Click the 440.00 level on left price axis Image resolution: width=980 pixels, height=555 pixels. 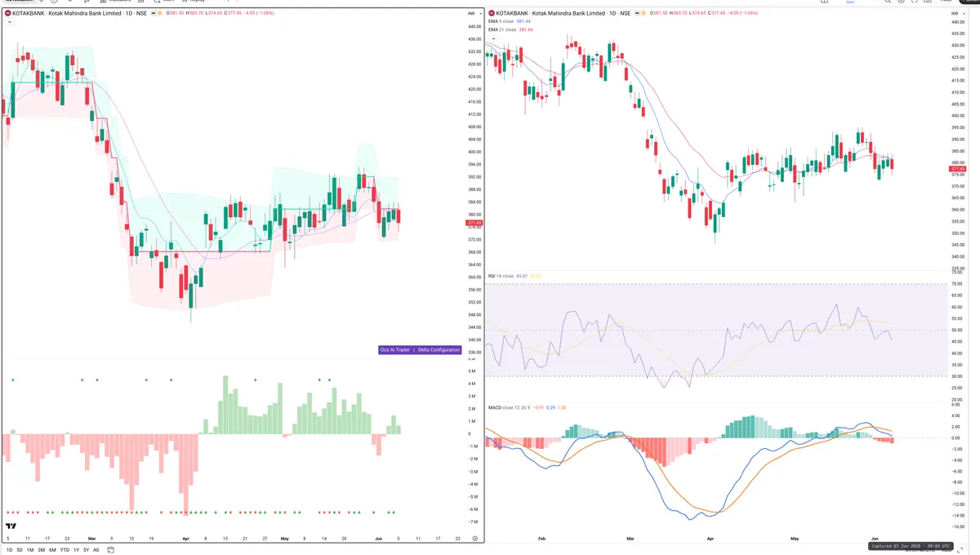point(474,26)
